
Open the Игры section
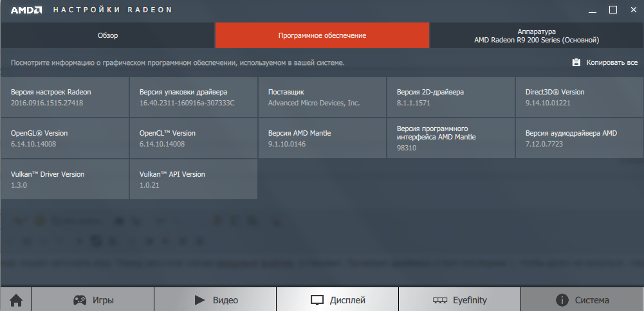[x=93, y=300]
